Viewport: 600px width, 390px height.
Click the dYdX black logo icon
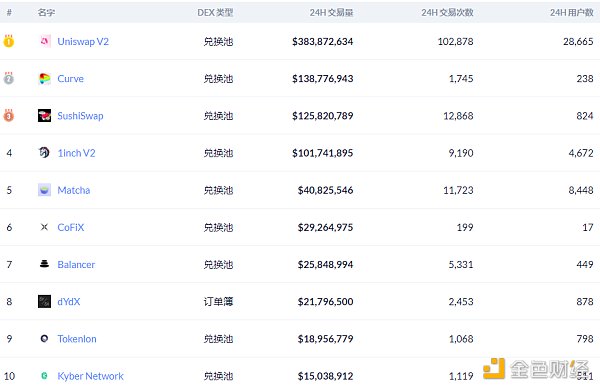click(44, 302)
